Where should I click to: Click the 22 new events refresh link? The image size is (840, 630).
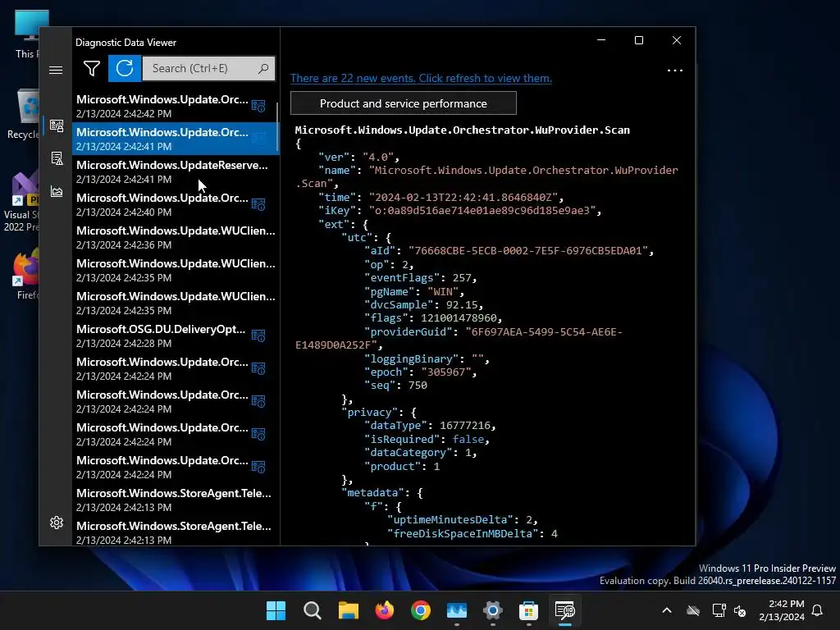click(x=421, y=78)
